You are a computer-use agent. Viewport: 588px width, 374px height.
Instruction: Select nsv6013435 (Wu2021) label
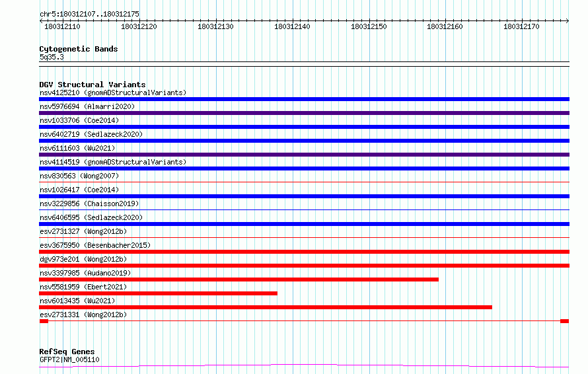point(77,301)
